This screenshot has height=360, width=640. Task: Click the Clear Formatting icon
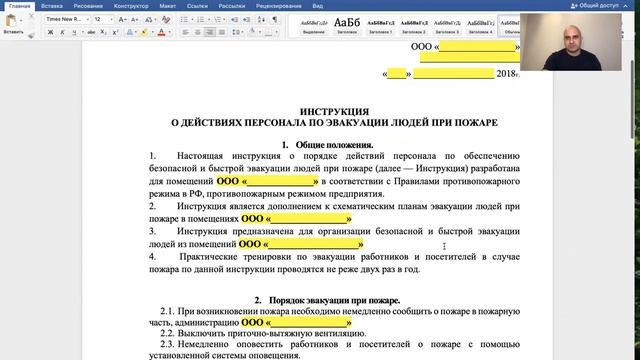tap(165, 20)
